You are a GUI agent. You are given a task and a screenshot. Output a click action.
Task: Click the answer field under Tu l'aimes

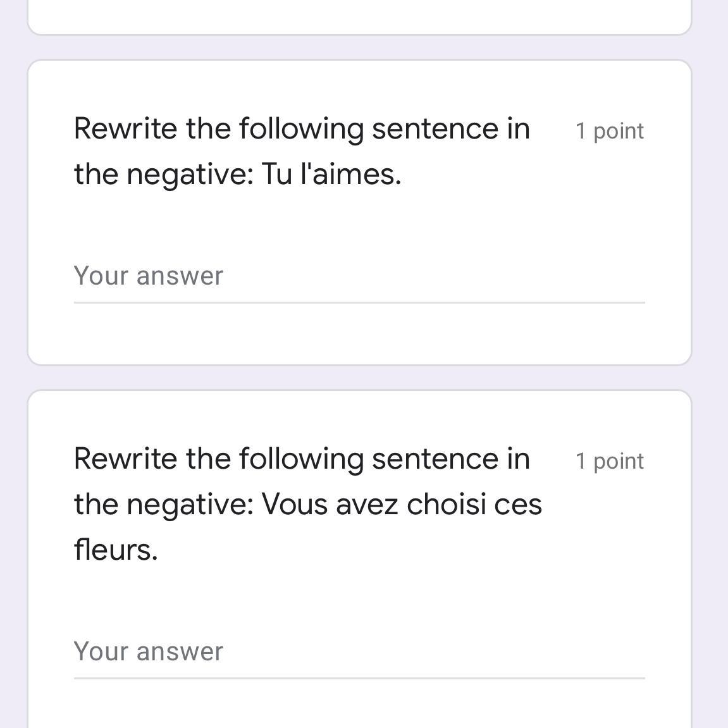(359, 276)
